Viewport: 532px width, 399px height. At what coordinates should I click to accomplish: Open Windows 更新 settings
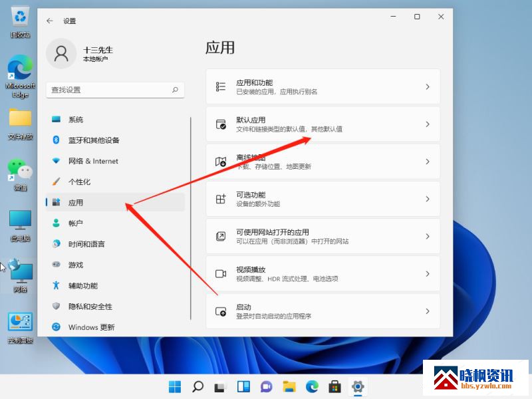click(115, 327)
